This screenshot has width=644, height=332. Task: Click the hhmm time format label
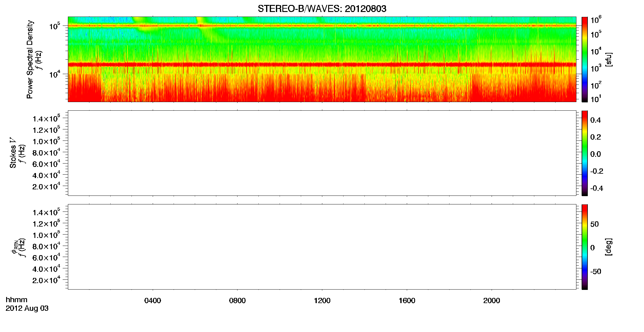17,300
